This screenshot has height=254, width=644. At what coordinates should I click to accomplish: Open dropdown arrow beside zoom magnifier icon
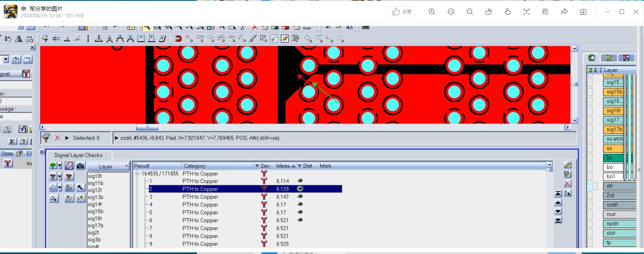pos(60,188)
